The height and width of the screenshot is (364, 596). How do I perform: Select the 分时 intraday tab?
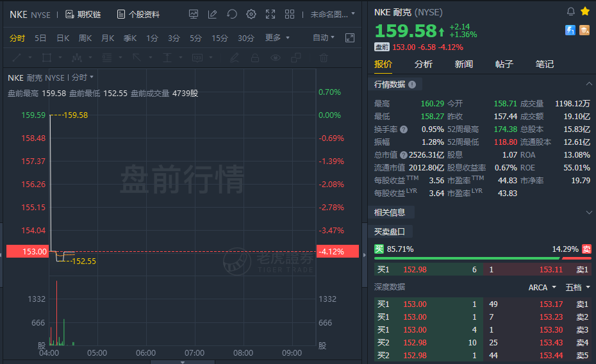17,38
